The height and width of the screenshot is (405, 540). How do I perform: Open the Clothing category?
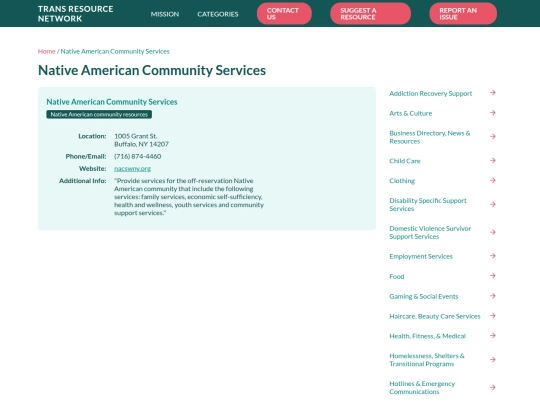pos(402,181)
